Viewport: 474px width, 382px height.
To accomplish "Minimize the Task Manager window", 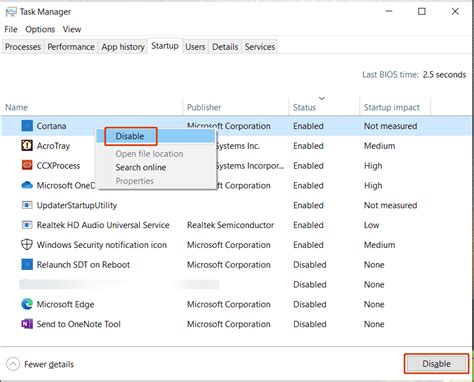I will (x=389, y=11).
